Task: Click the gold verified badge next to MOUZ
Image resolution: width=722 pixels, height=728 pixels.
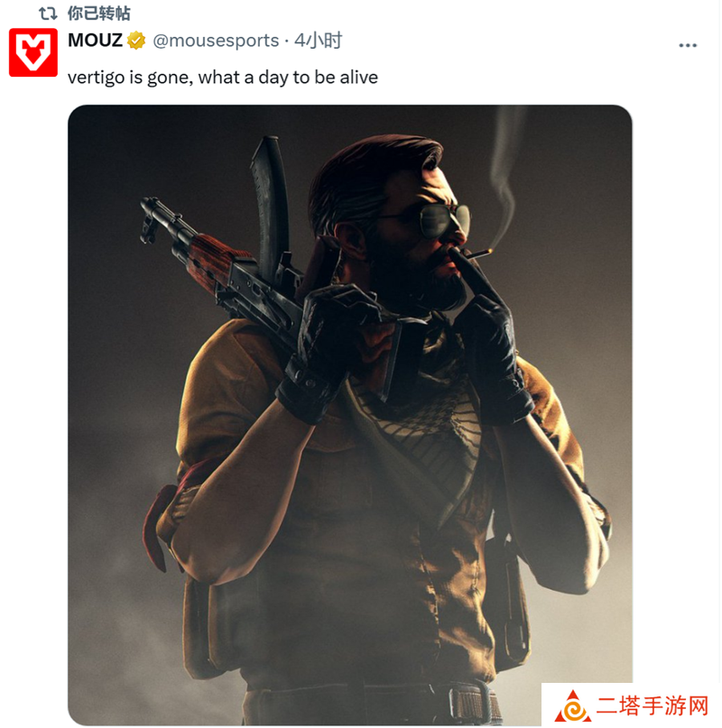Action: coord(136,41)
